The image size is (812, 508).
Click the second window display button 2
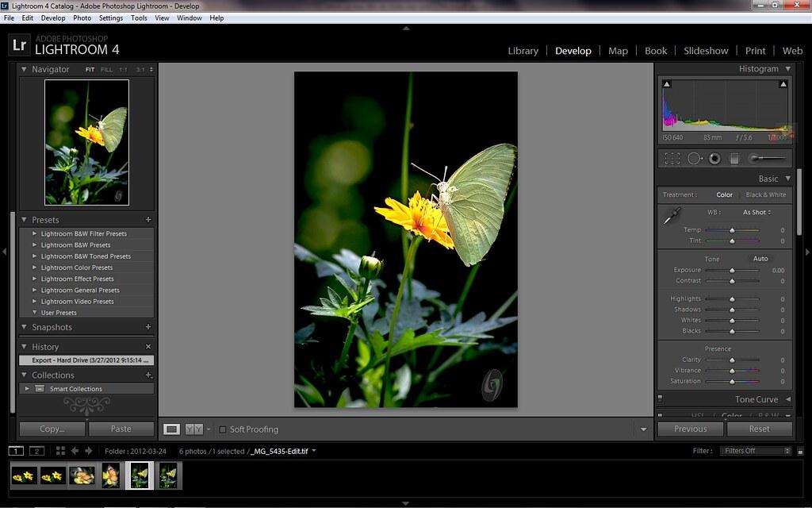(x=36, y=451)
